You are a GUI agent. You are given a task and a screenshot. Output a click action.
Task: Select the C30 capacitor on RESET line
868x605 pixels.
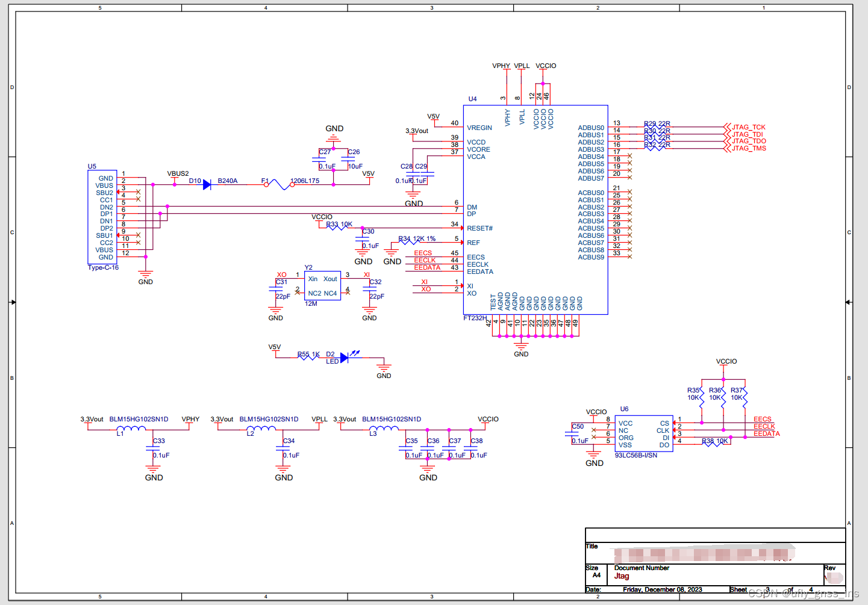click(363, 239)
